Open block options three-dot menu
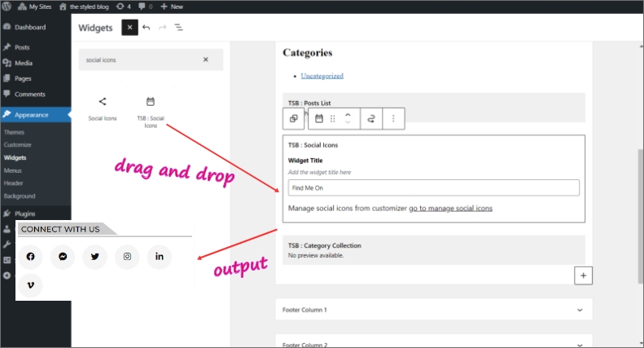 pos(393,118)
